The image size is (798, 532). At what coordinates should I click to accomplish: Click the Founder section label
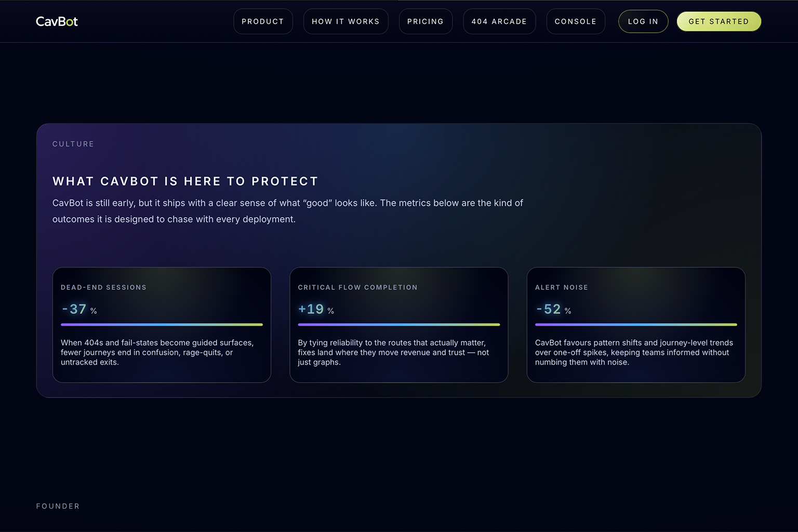click(58, 506)
